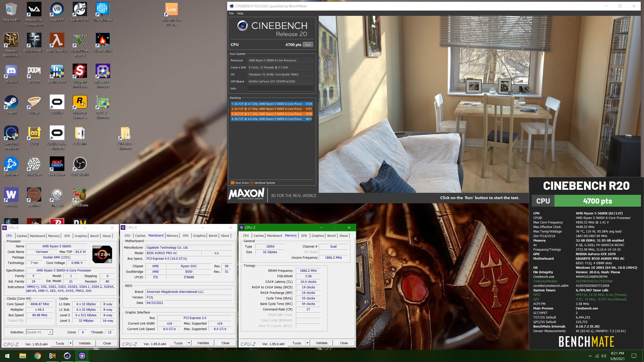Open the Cinebench Help menu
The image size is (644, 362).
(x=240, y=13)
